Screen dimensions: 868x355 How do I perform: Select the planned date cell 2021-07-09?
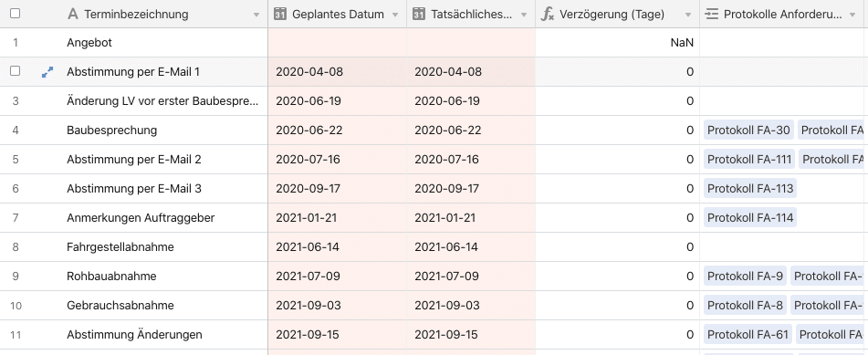337,277
